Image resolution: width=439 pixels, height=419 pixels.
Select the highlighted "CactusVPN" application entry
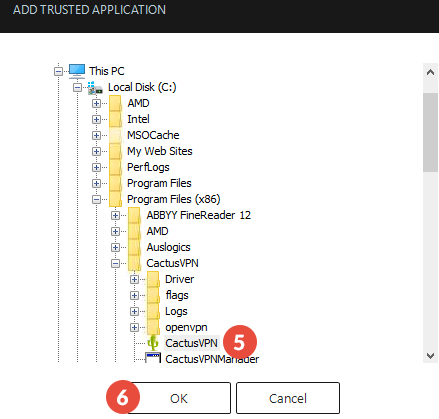192,343
